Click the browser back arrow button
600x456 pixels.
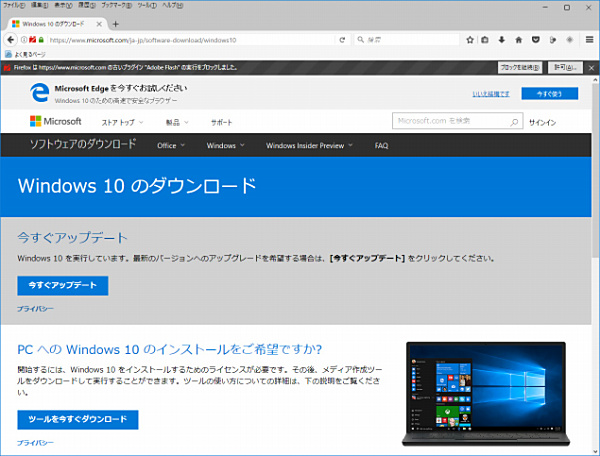click(10, 40)
